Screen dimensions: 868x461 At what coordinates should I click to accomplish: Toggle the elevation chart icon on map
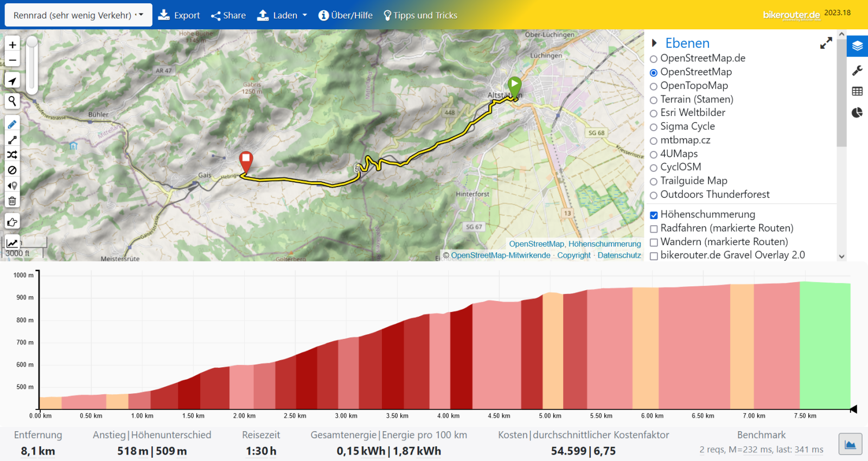point(12,242)
